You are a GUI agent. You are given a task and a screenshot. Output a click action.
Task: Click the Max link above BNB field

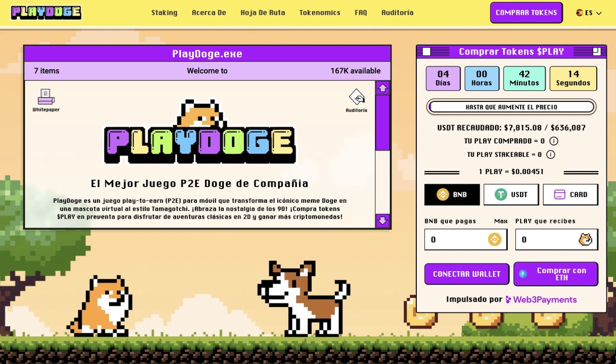click(x=501, y=221)
